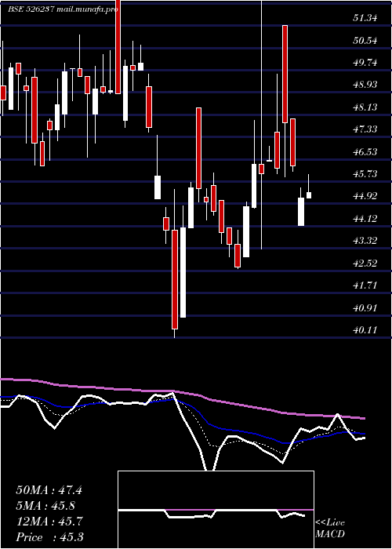This screenshot has width=392, height=549.
Task: Click the 47.33 price axis label
Action: pos(365,129)
